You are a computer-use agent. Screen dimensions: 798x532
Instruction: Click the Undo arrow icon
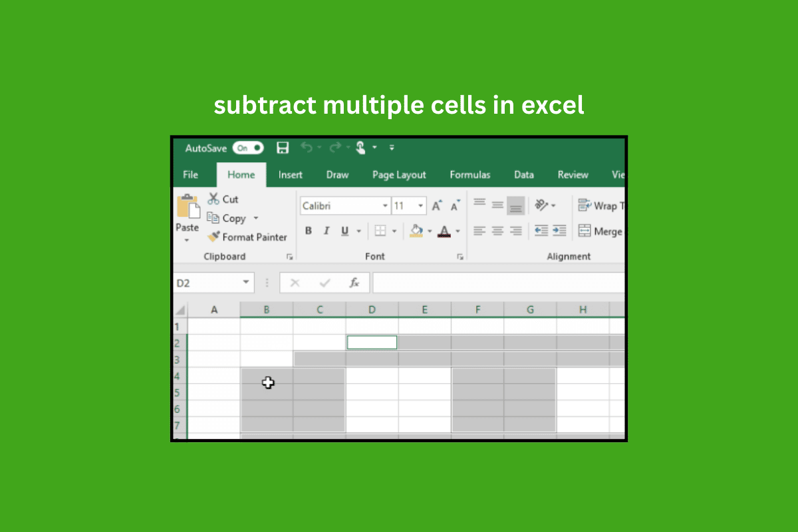(306, 148)
